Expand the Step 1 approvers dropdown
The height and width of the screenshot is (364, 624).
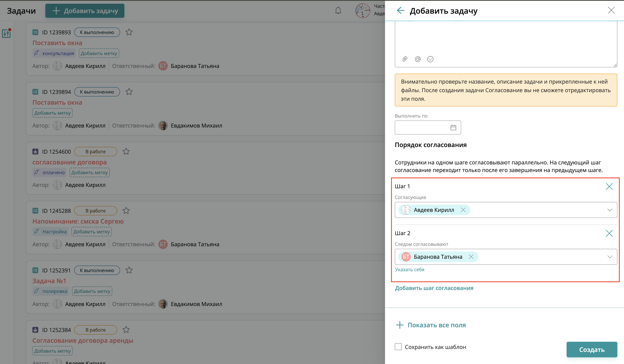(x=609, y=210)
